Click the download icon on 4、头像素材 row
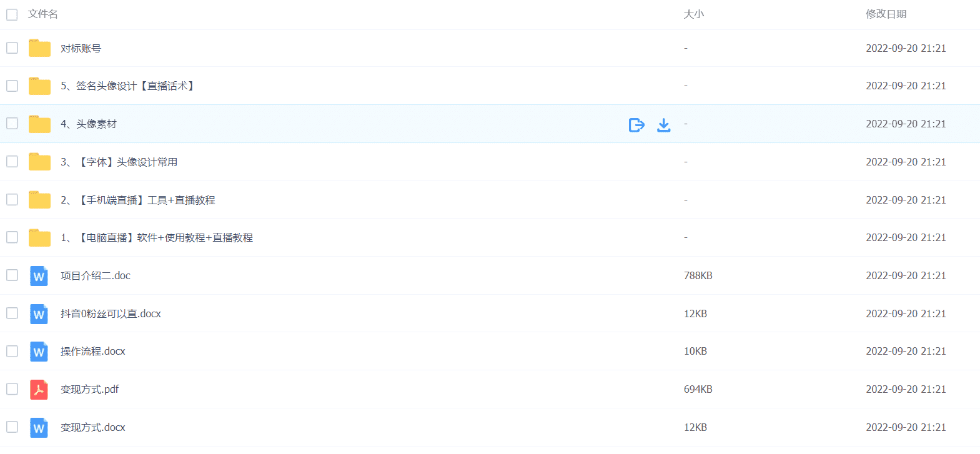Viewport: 980px width, 454px height. (663, 125)
